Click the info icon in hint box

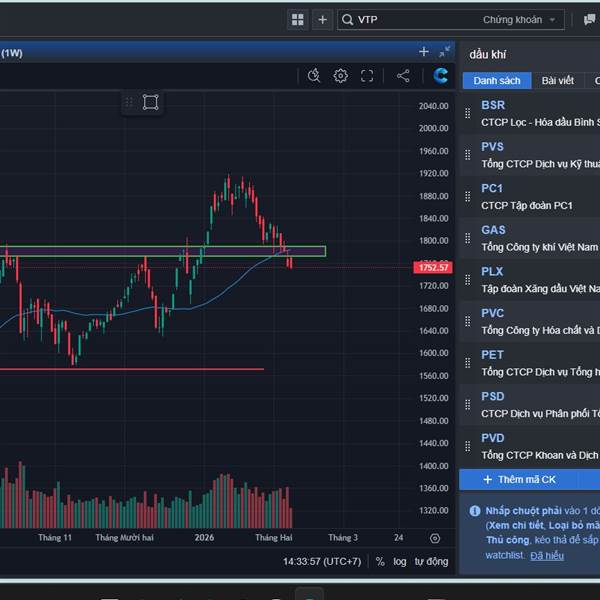tap(475, 511)
